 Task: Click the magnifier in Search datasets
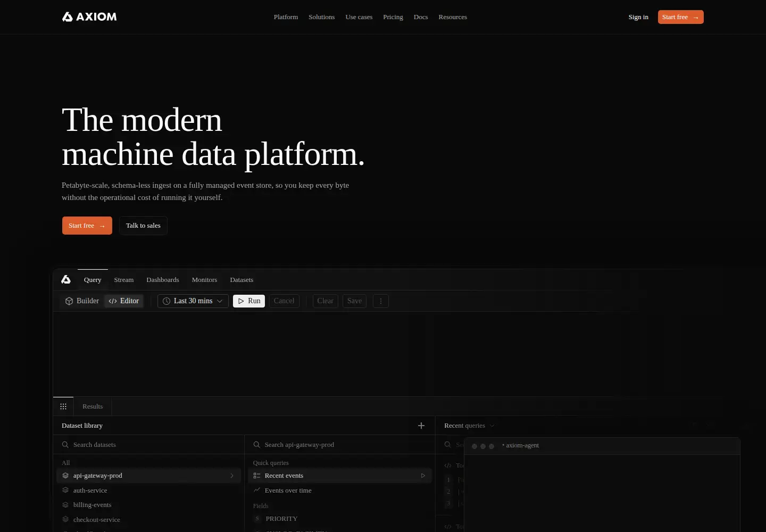[65, 445]
